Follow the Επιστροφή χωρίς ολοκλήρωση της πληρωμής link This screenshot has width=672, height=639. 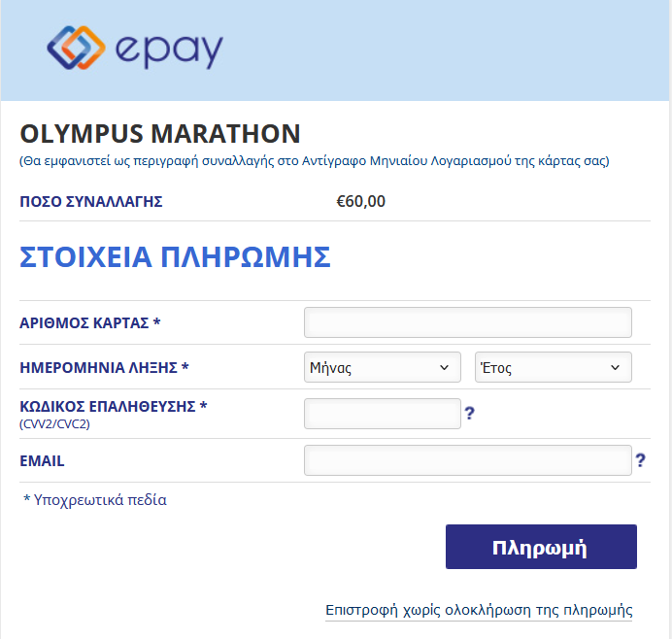(x=479, y=610)
